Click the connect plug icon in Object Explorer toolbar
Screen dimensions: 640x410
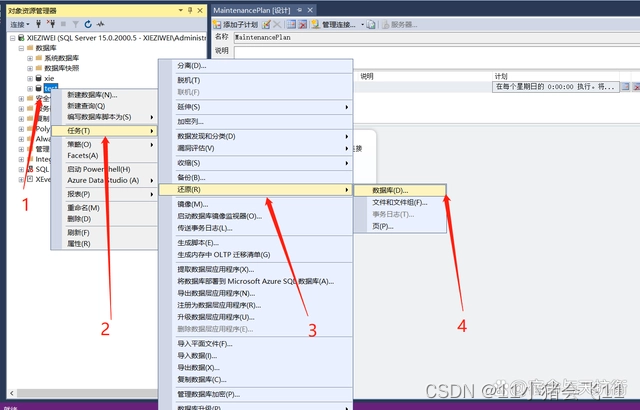coord(38,24)
